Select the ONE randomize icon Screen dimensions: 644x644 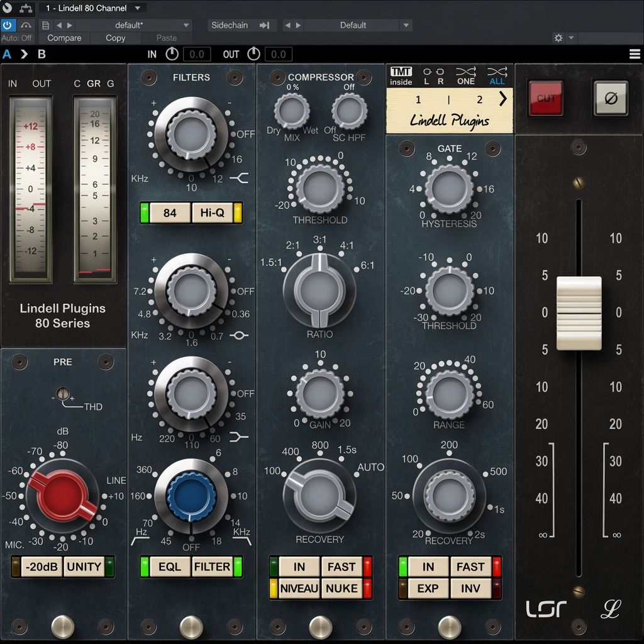pos(466,76)
